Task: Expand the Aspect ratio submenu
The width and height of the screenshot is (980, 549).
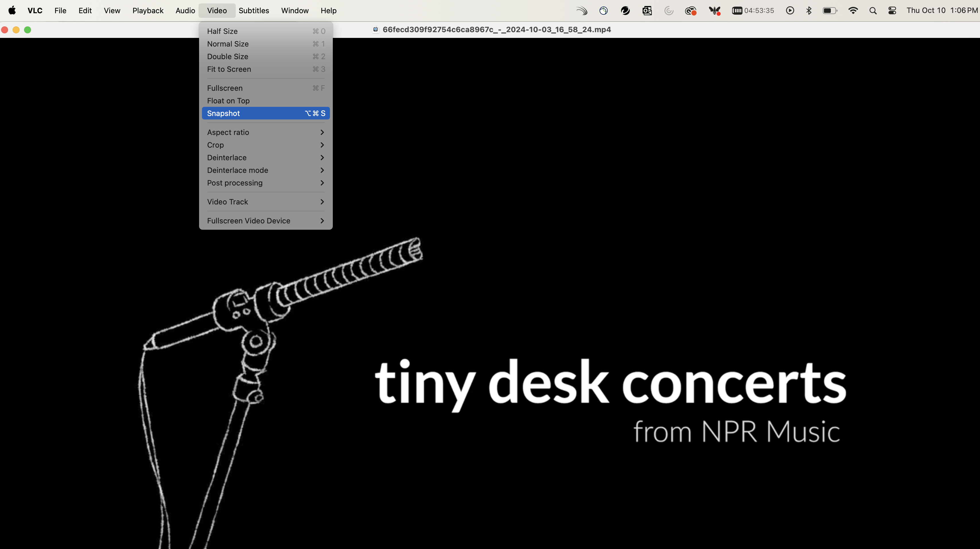Action: (x=266, y=132)
